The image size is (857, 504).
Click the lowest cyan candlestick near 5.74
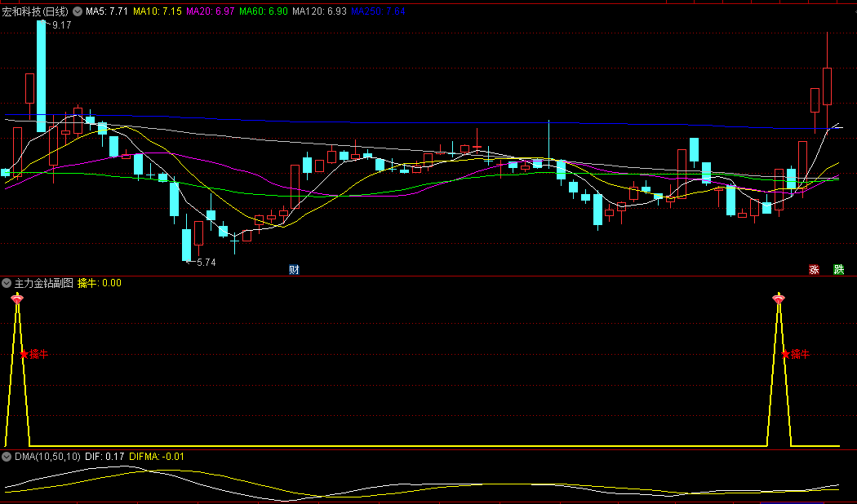click(x=186, y=245)
